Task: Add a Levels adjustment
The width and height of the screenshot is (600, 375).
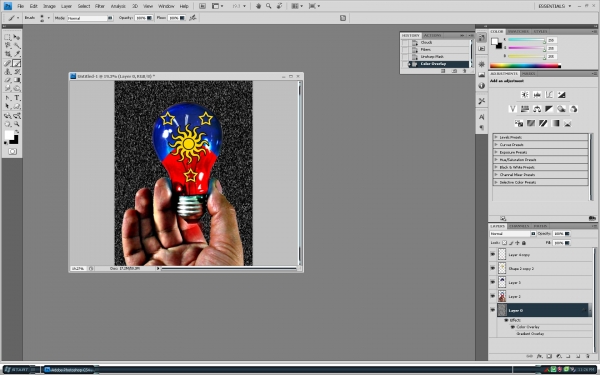Action: [x=537, y=95]
